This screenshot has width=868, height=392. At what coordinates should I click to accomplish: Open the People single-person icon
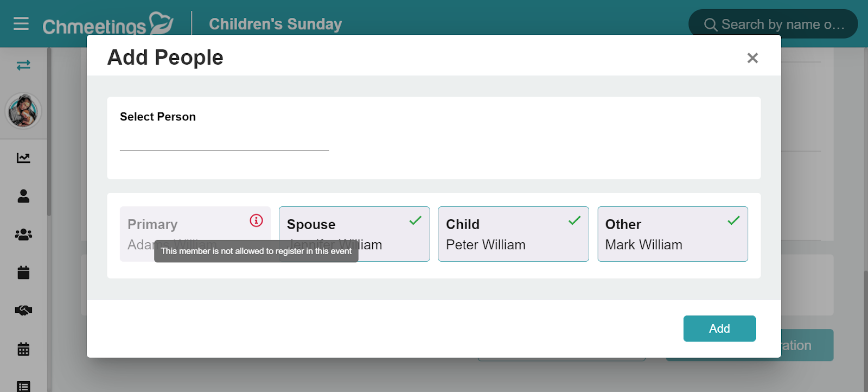tap(23, 196)
